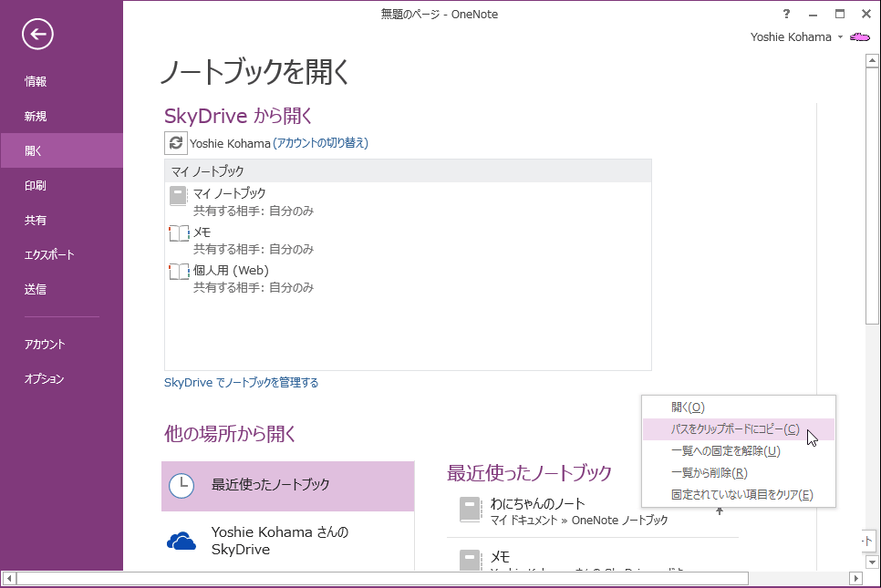The image size is (881, 588).
Task: Click the わにちゃんのノート notebook icon
Action: pos(470,510)
